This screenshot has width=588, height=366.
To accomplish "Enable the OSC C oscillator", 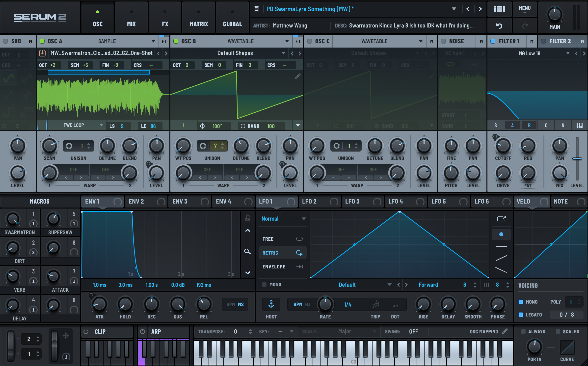I will pyautogui.click(x=310, y=41).
